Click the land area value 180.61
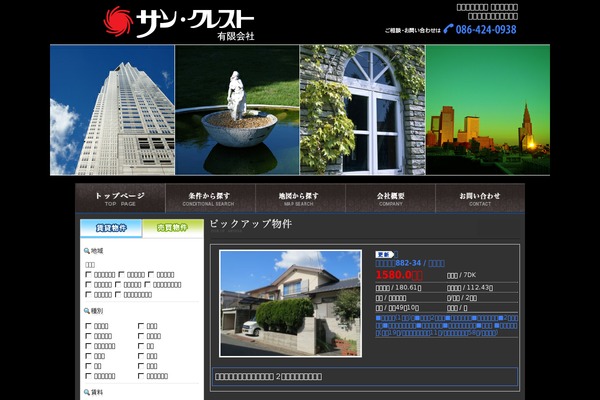 pyautogui.click(x=408, y=287)
